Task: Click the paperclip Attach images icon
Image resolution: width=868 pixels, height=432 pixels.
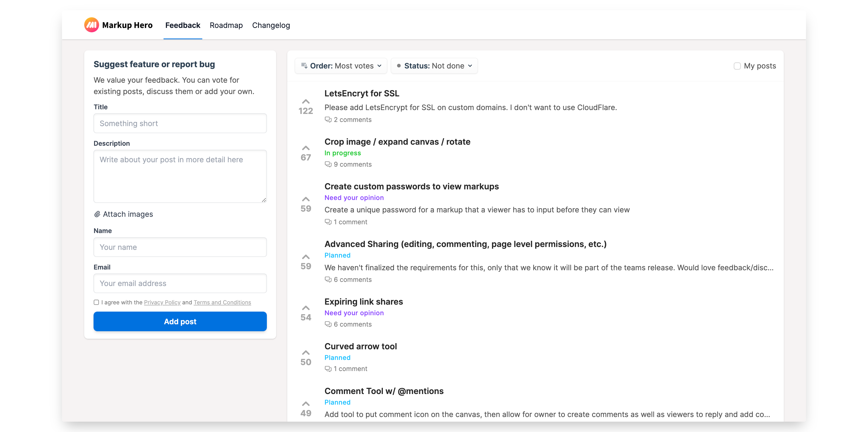Action: point(97,214)
